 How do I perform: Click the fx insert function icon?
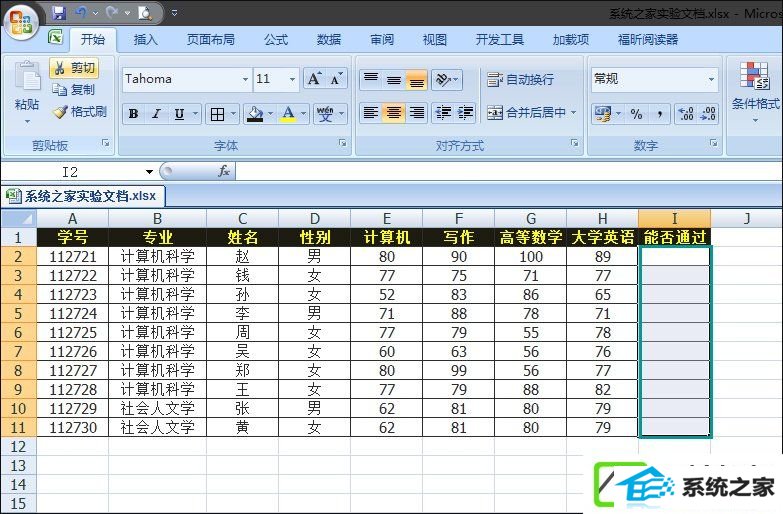(x=224, y=171)
